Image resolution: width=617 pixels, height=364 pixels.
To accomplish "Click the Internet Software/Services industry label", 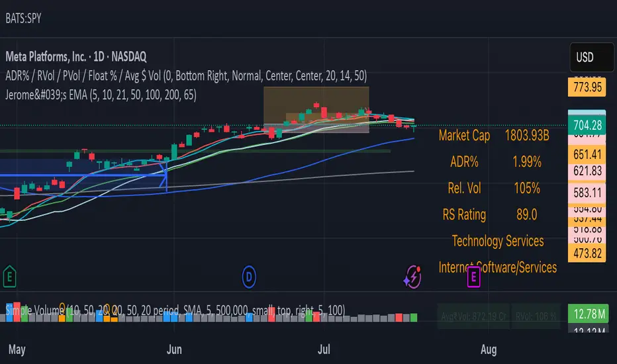I will (498, 267).
